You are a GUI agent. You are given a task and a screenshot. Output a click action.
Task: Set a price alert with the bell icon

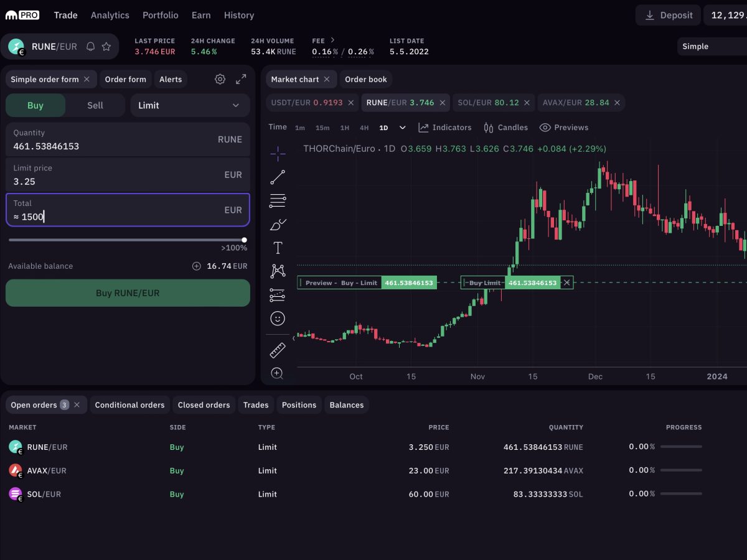tap(90, 47)
